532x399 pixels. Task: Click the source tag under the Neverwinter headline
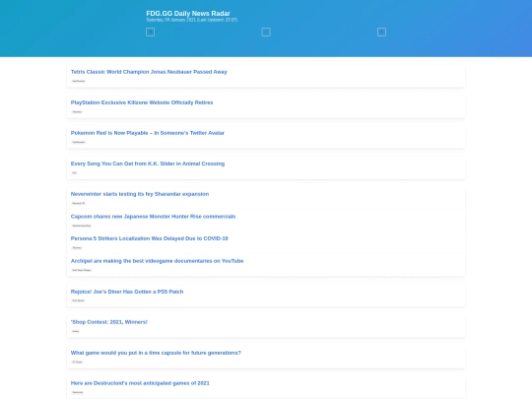(x=79, y=203)
